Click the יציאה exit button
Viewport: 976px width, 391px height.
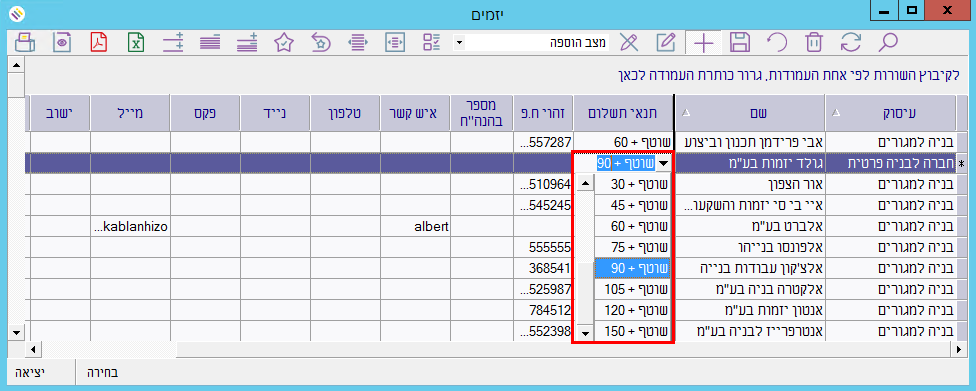pos(30,374)
